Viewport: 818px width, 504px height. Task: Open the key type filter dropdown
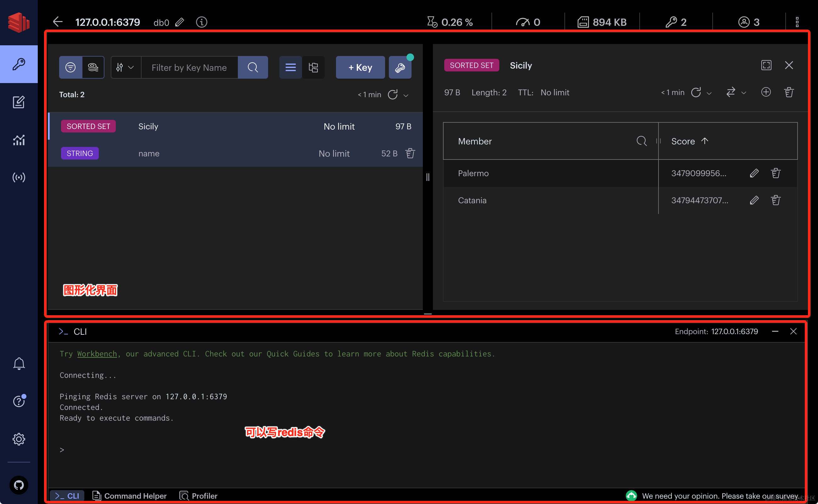click(125, 68)
